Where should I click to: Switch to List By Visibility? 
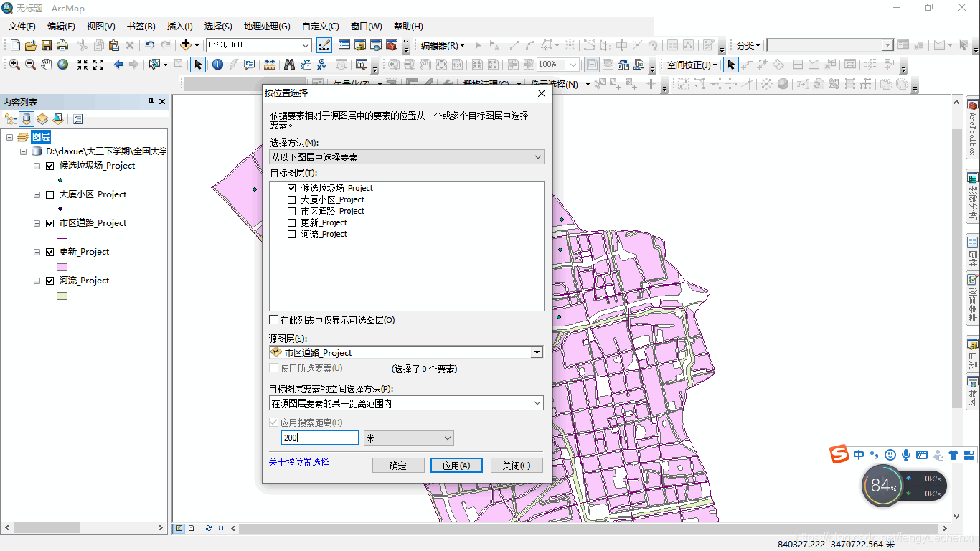(42, 119)
